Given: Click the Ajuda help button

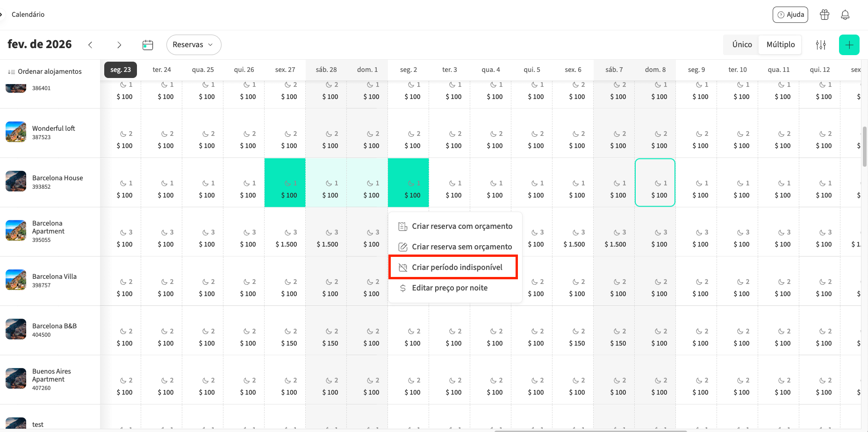Looking at the screenshot, I should pos(790,14).
